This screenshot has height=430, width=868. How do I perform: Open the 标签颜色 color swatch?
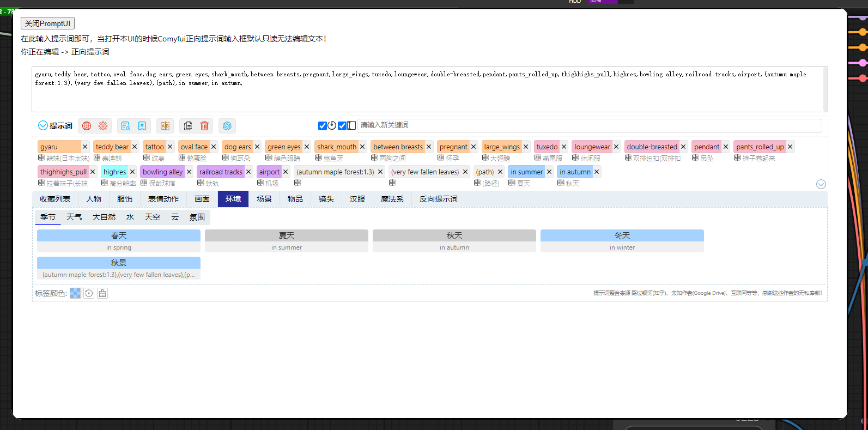point(75,293)
